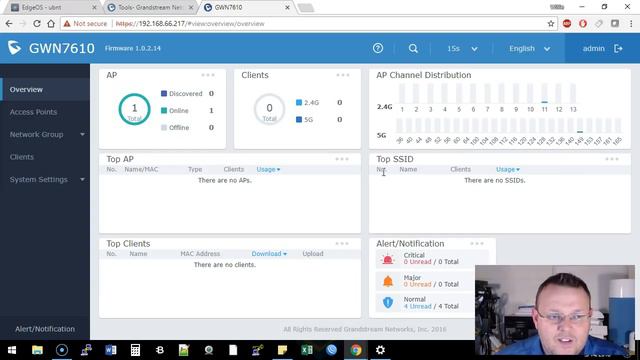This screenshot has height=360, width=640.
Task: Click the Normal blue shield icon
Action: tap(388, 302)
